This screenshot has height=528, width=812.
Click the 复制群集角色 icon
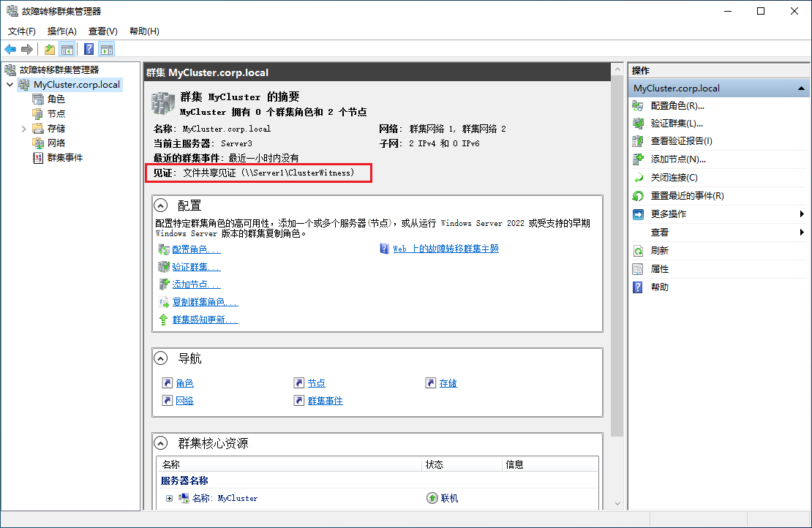click(164, 302)
